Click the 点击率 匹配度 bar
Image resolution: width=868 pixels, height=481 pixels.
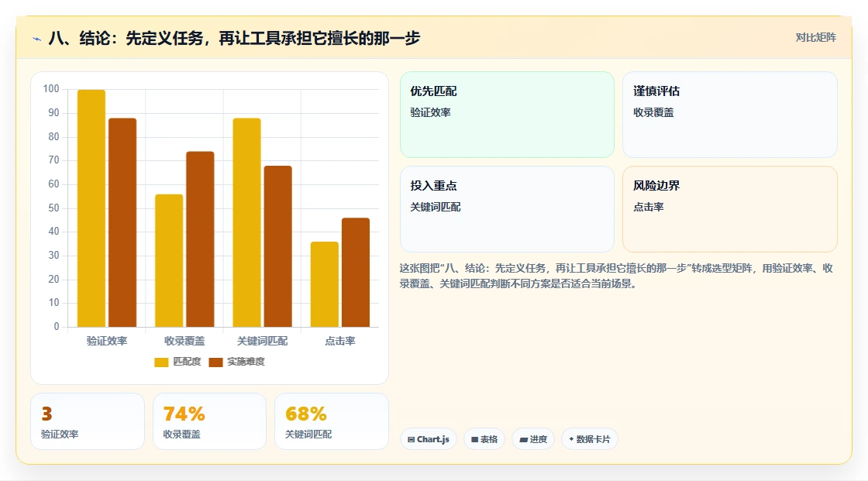pos(325,284)
